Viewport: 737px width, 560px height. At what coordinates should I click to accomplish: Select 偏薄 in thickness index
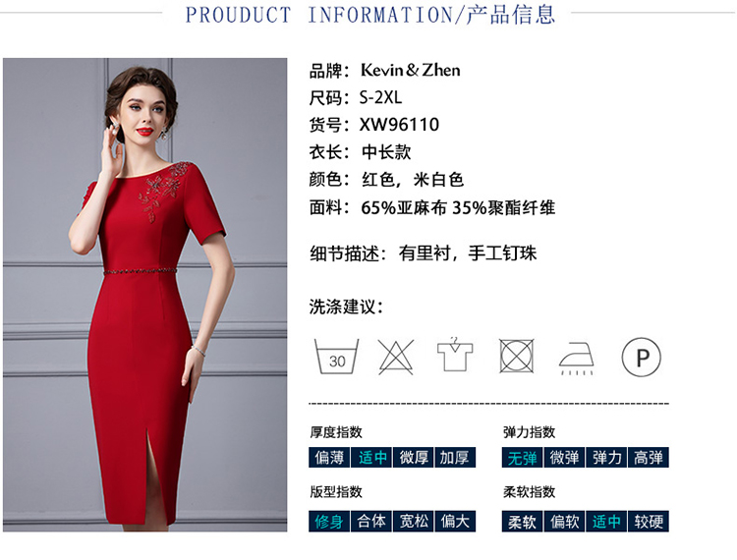tap(329, 457)
